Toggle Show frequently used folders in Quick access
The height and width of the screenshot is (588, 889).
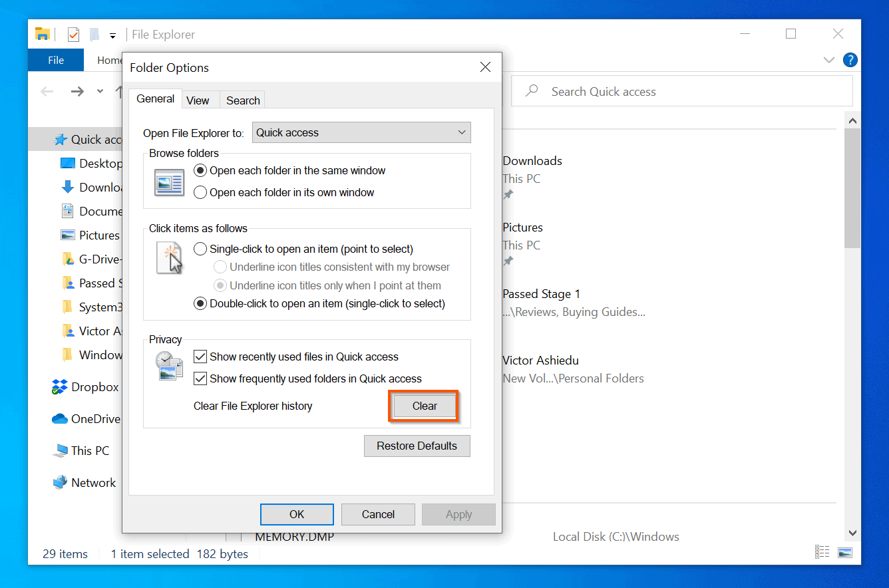pyautogui.click(x=200, y=378)
